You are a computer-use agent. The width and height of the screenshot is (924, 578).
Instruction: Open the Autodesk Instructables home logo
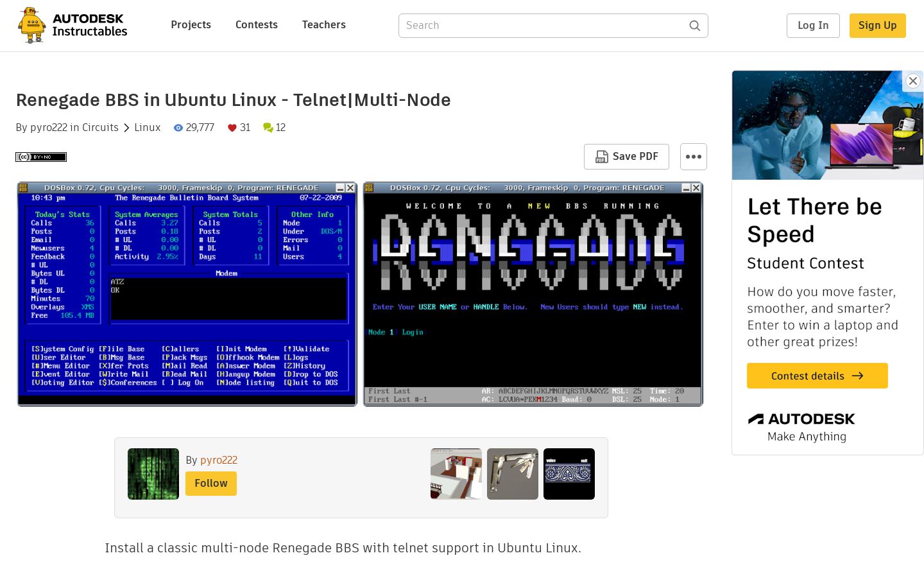(73, 26)
